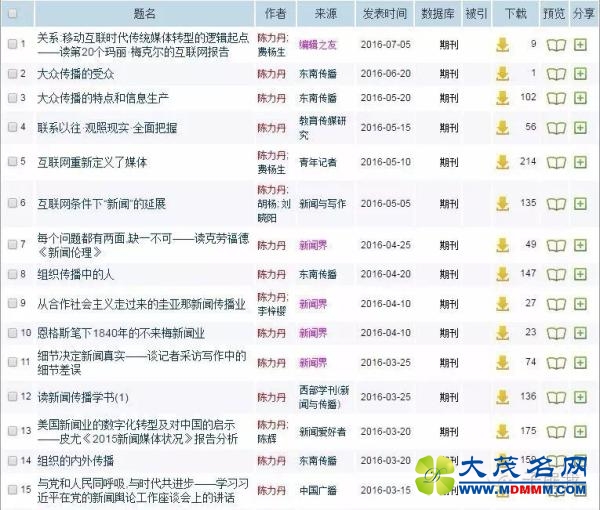The width and height of the screenshot is (600, 510).
Task: Open source 中国广播 in row 15
Action: [318, 490]
